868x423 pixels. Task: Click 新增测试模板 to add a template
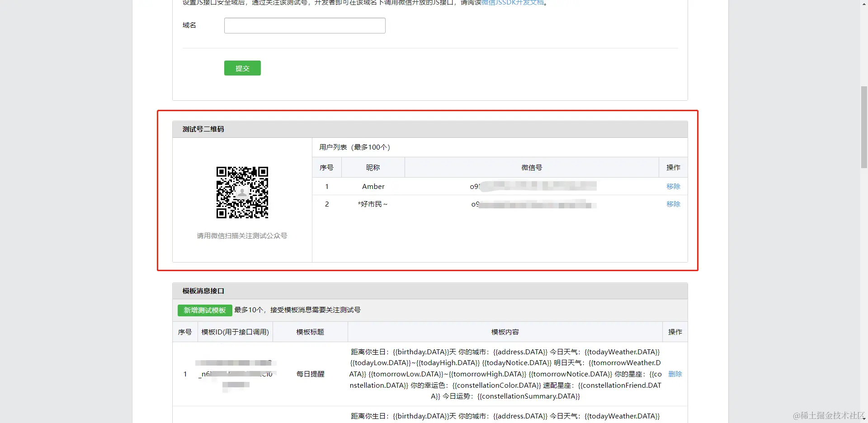[x=204, y=310]
